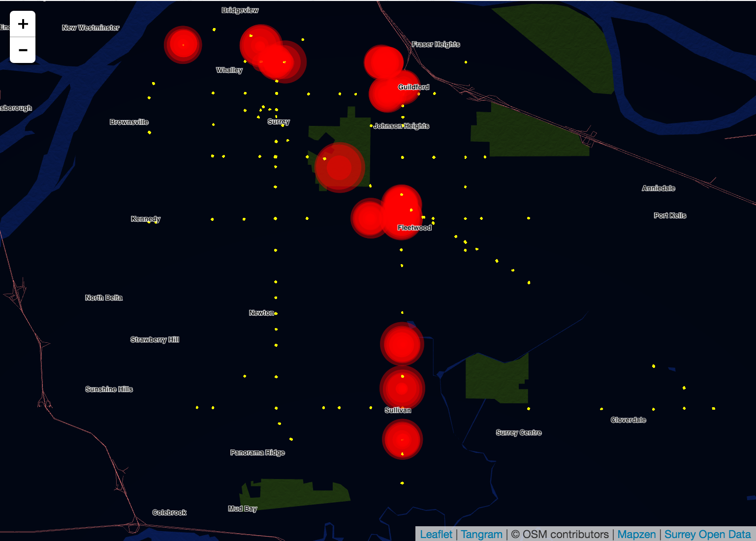Click the red circle overlapping the park near Surrey
The image size is (756, 541).
340,168
